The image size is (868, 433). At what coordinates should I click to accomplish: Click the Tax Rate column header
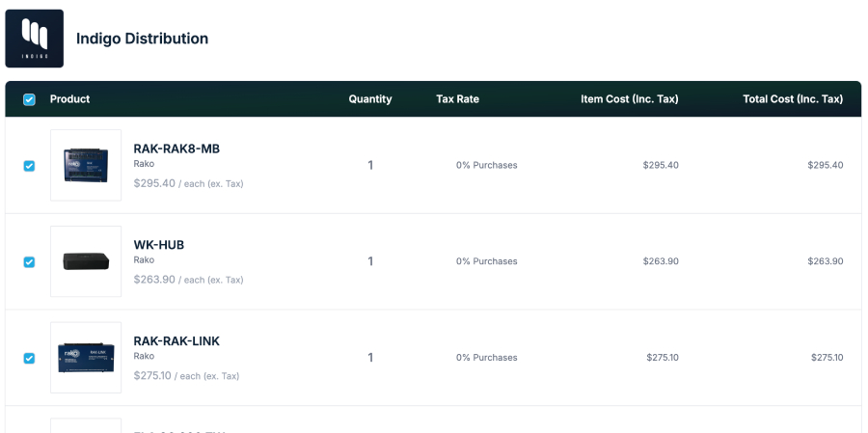pyautogui.click(x=457, y=99)
